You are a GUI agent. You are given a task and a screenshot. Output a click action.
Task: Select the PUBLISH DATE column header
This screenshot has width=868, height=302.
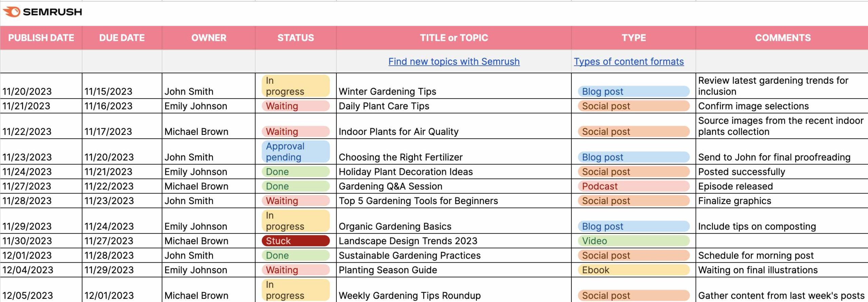click(41, 38)
